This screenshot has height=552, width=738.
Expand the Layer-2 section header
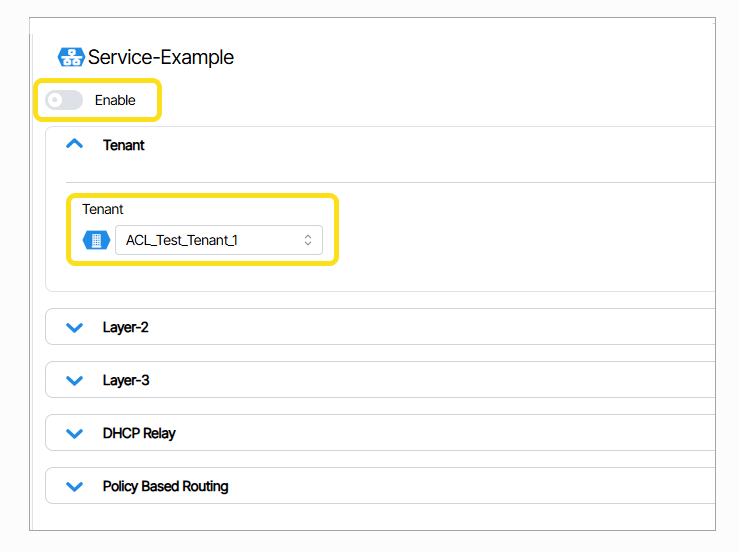pos(126,327)
